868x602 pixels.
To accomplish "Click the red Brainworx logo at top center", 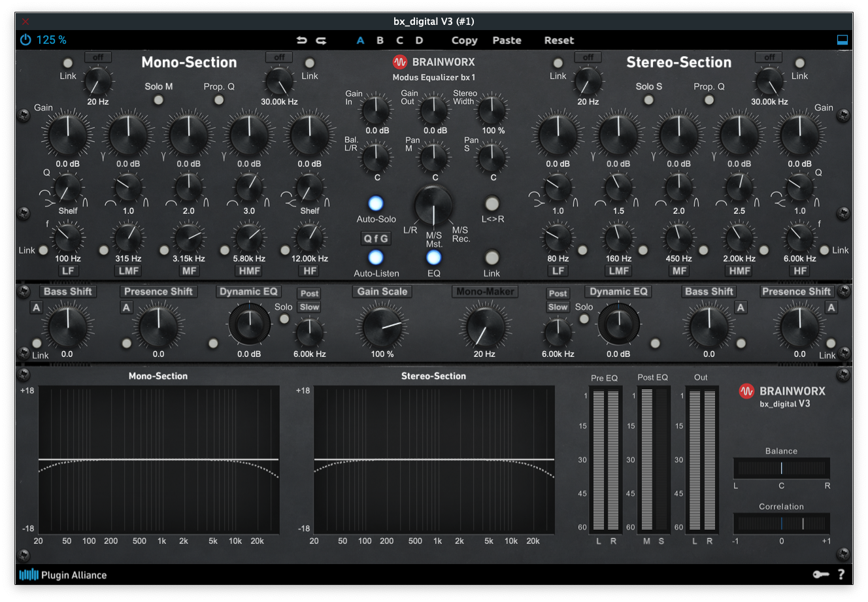I will pos(399,62).
